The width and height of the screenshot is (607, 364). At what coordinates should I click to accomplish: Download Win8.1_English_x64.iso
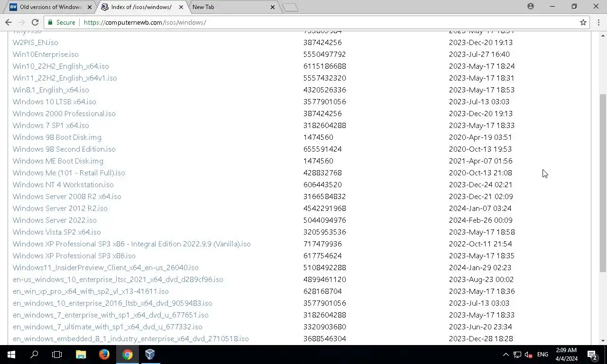tap(51, 90)
